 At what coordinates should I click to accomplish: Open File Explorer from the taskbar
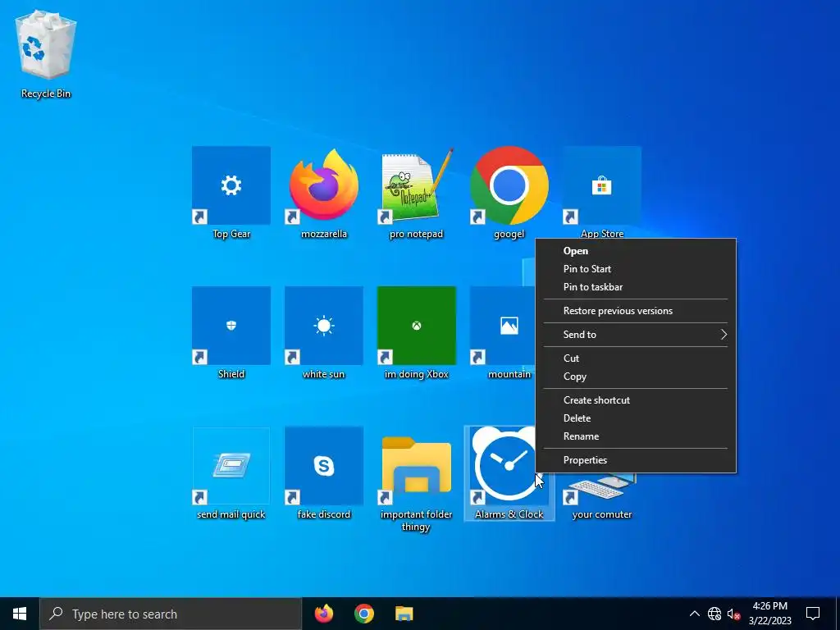pos(404,614)
